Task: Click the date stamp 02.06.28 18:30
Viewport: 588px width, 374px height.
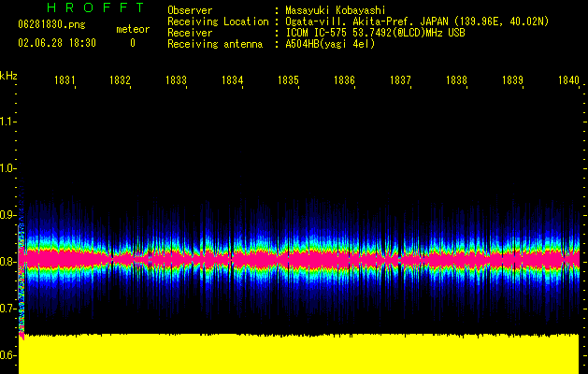Action: (x=57, y=43)
